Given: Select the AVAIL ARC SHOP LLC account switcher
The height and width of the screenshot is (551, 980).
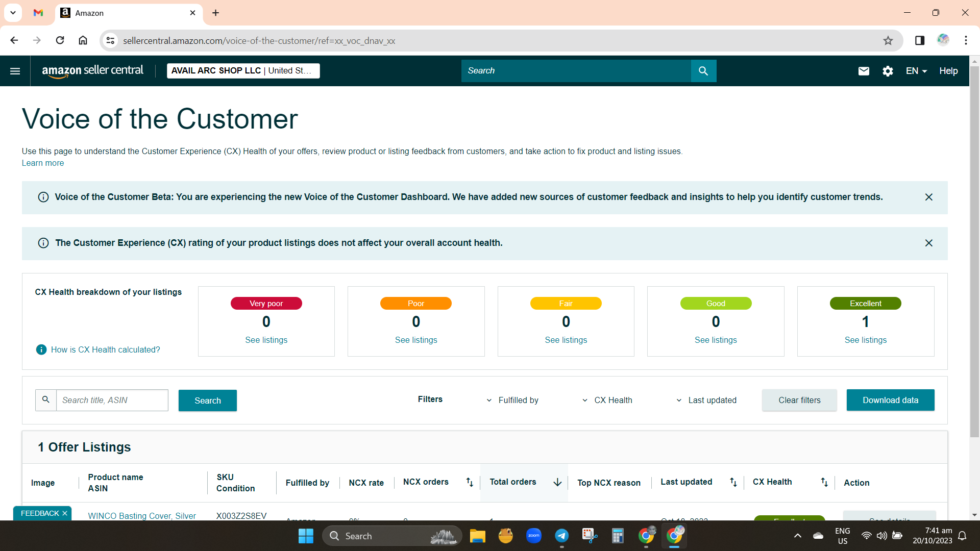Looking at the screenshot, I should tap(243, 70).
